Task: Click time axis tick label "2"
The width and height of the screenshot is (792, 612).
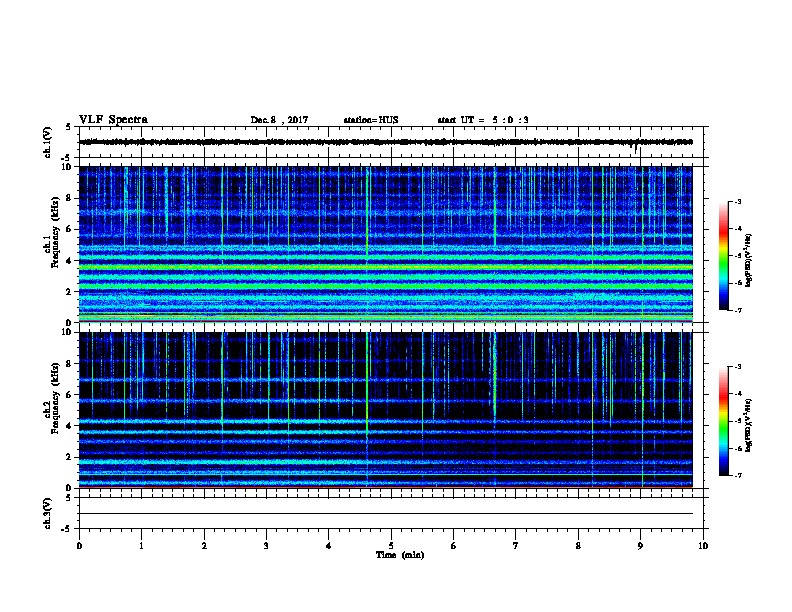Action: point(204,546)
